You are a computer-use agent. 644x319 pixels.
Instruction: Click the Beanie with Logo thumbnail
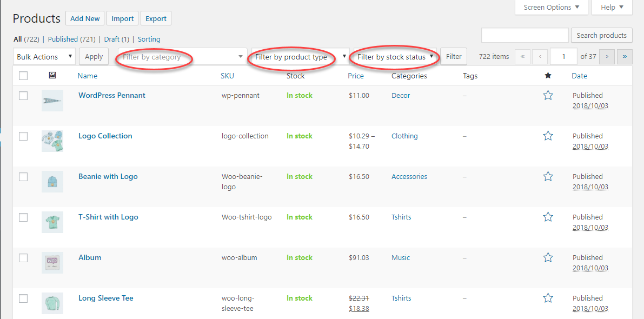[x=52, y=182]
